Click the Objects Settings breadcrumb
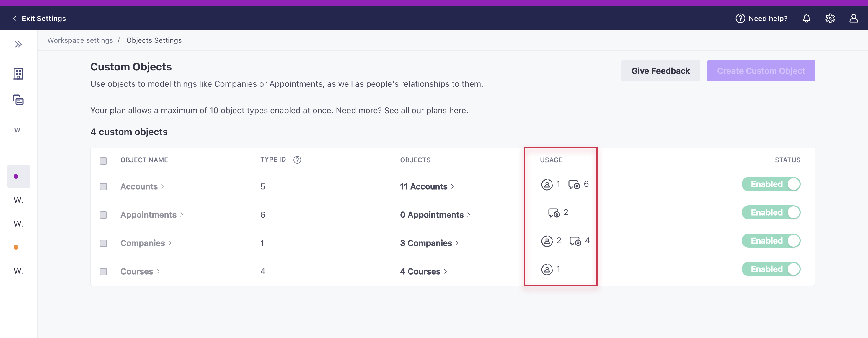The width and height of the screenshot is (868, 338). 154,40
